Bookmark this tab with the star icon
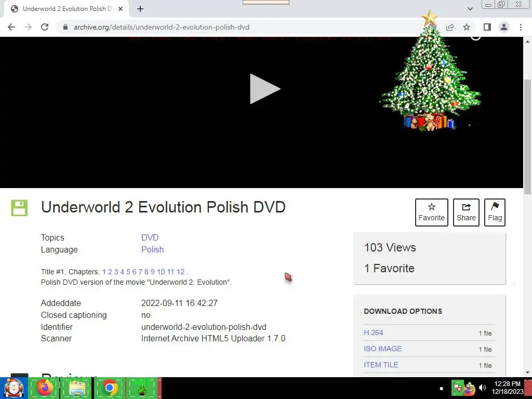 click(467, 27)
